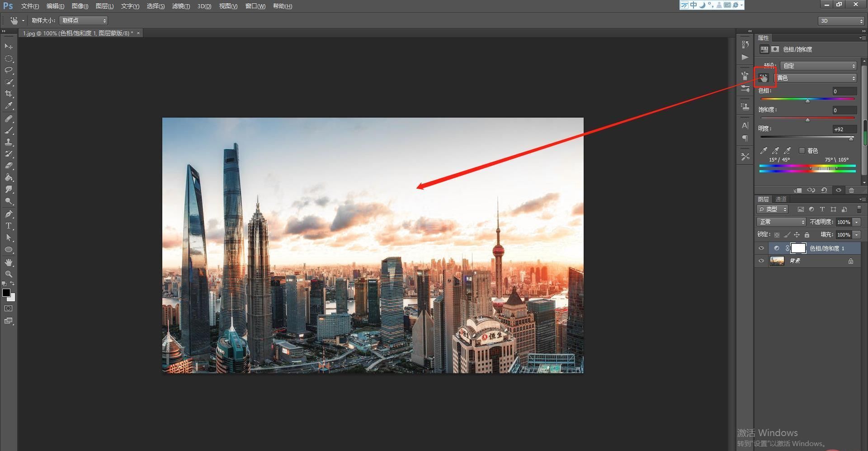
Task: Select the Crop tool
Action: (9, 94)
